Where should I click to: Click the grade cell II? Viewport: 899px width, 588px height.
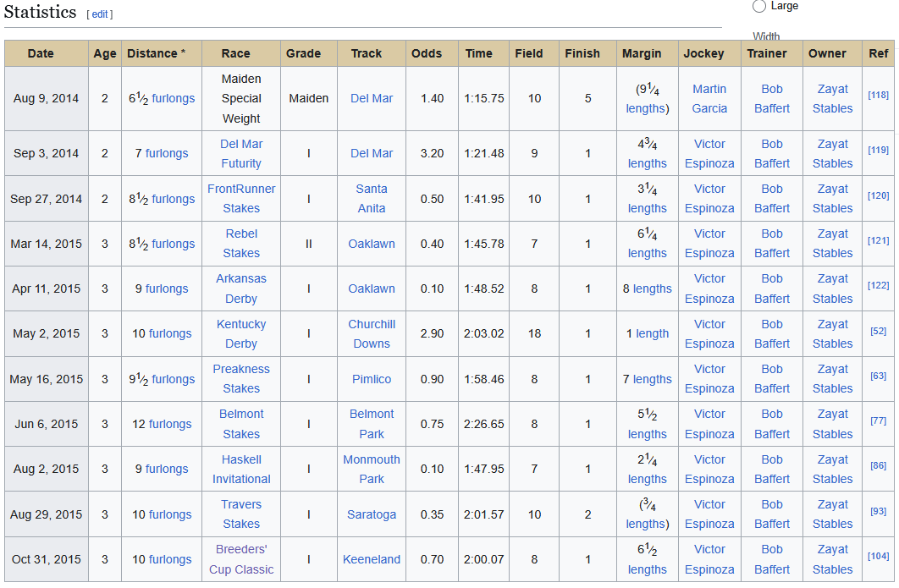[x=308, y=244]
